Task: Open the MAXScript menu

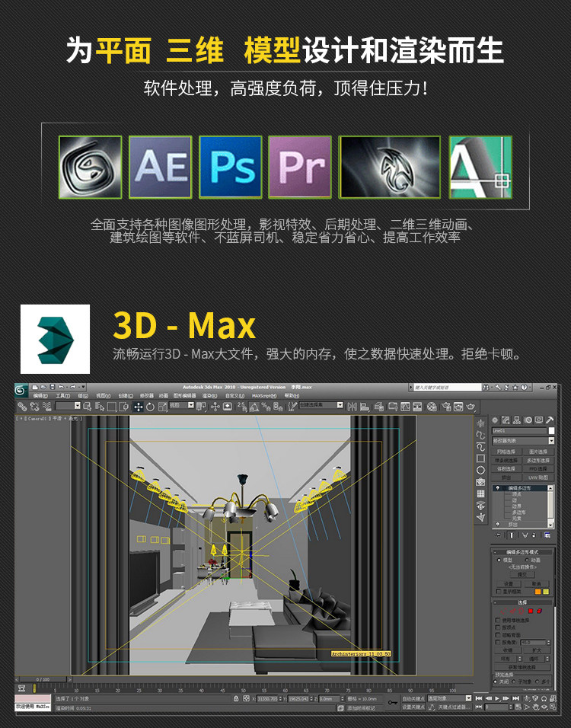Action: point(263,396)
